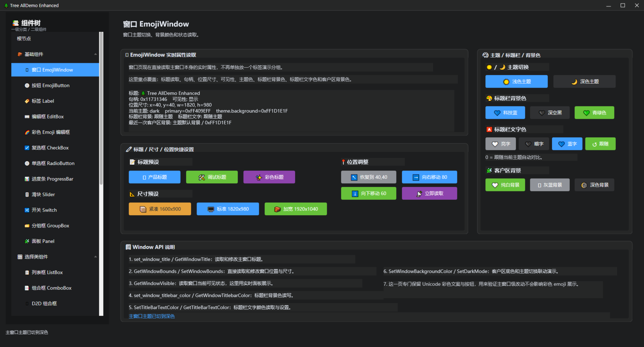
Task: Click the rainbow icon beside 彩色 Emoji 编辑框
Action: pyautogui.click(x=27, y=132)
